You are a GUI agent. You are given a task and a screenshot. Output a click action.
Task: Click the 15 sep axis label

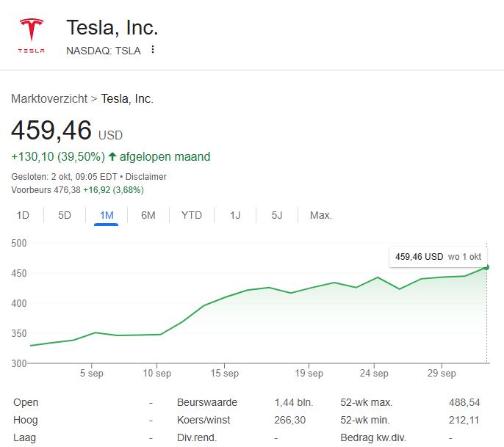pos(225,374)
